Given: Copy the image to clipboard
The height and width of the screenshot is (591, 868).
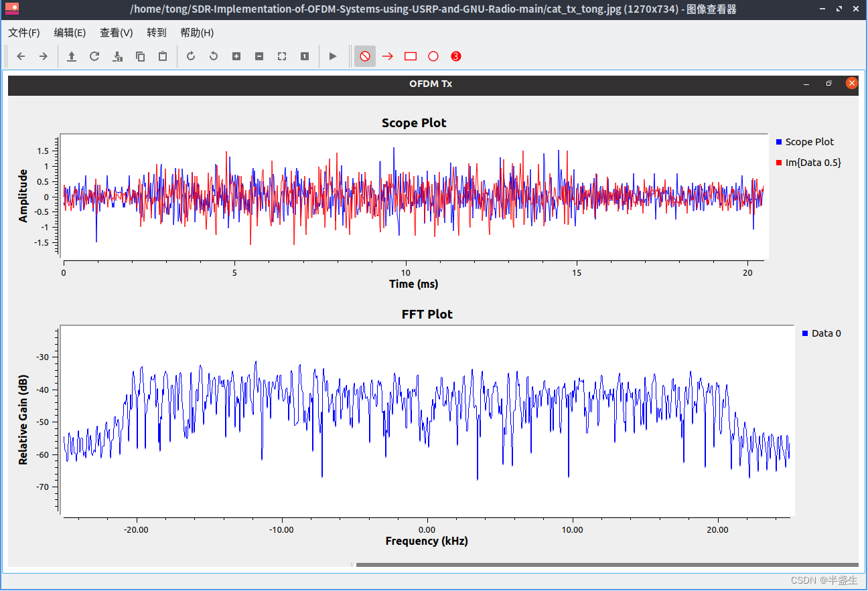Looking at the screenshot, I should (x=140, y=56).
